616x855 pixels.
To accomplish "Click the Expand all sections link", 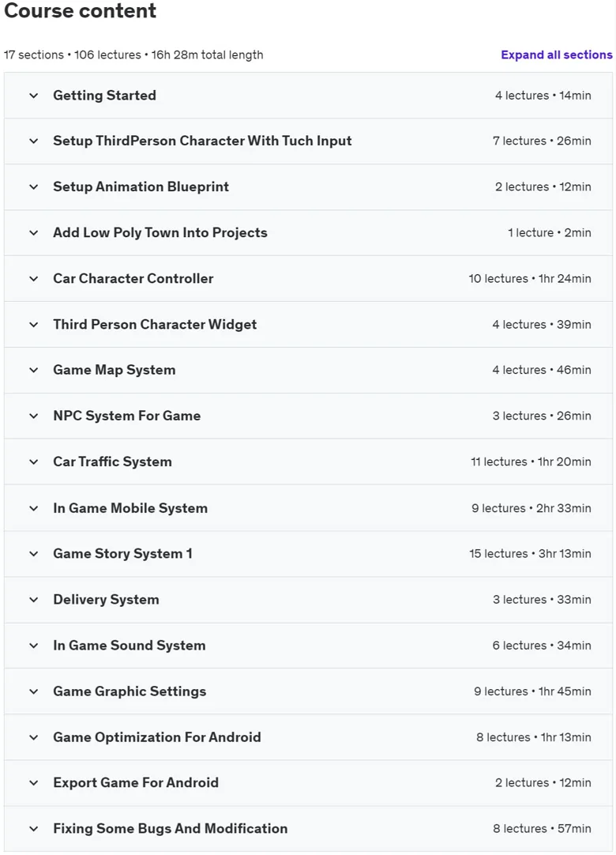I will click(x=557, y=55).
